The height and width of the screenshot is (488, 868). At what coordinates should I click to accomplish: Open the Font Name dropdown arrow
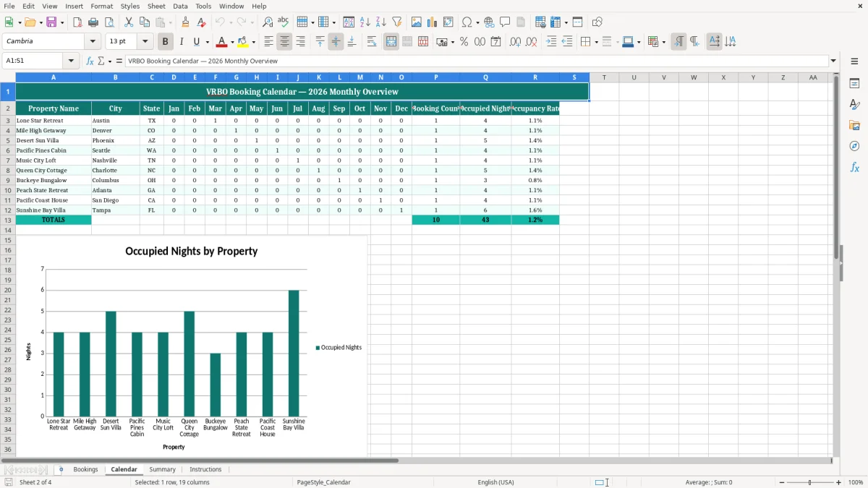click(x=93, y=42)
